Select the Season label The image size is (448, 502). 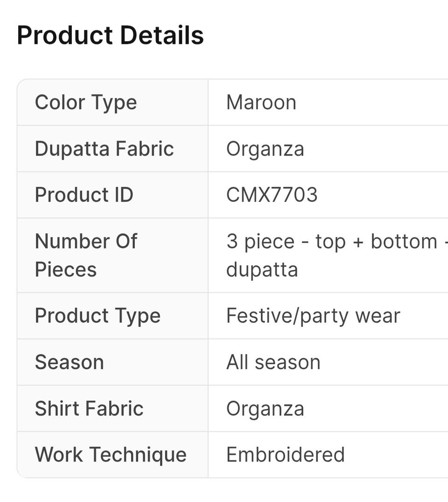tap(69, 362)
